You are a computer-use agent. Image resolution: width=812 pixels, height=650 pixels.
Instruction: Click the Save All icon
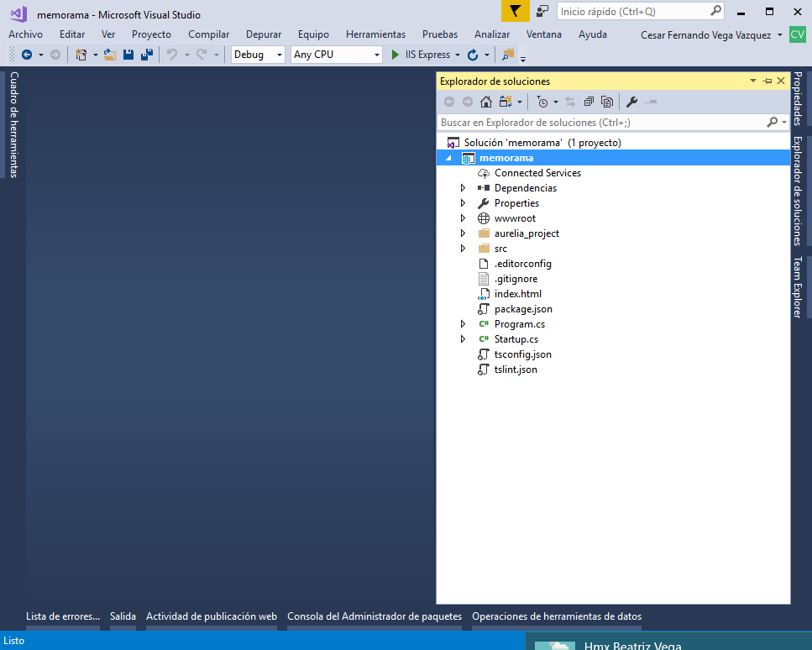(x=147, y=55)
